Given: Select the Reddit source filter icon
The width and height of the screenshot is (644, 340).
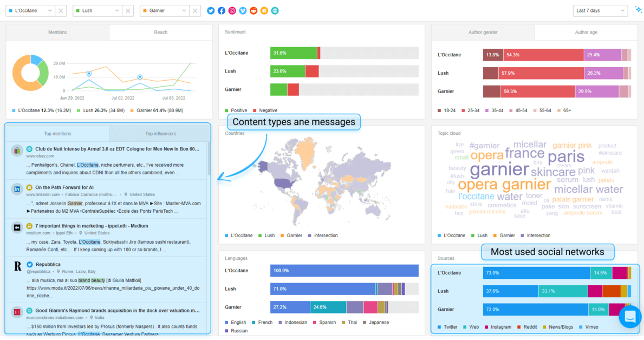Looking at the screenshot, I should pyautogui.click(x=253, y=10).
